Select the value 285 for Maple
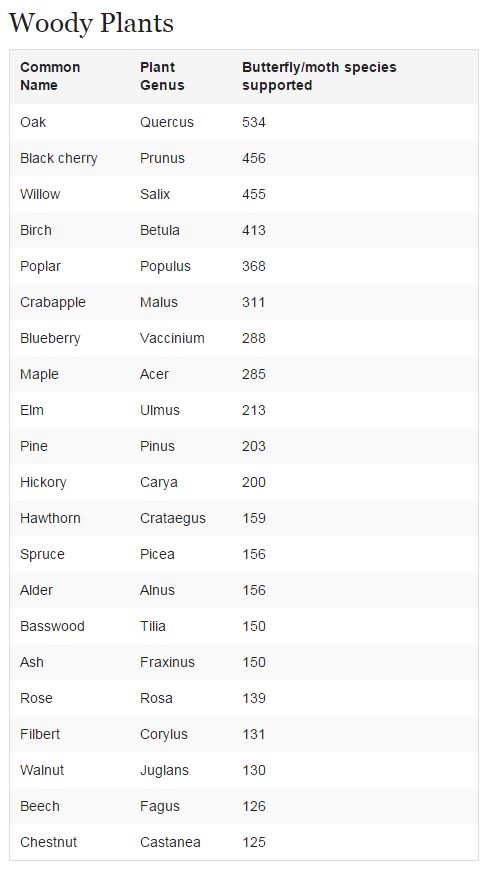 254,374
